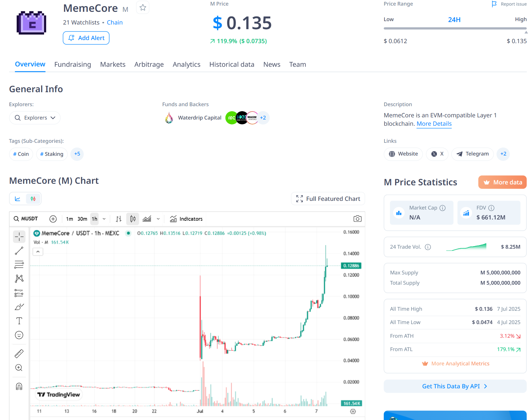The height and width of the screenshot is (420, 532).
Task: Click the MUSDT symbol search field
Action: (x=26, y=219)
